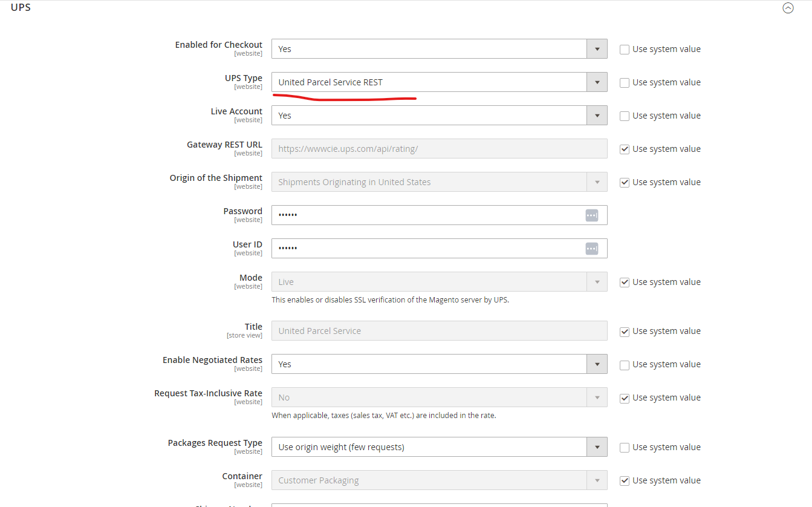Image resolution: width=812 pixels, height=507 pixels.
Task: Check Use system value for Packages Request Type
Action: click(624, 446)
